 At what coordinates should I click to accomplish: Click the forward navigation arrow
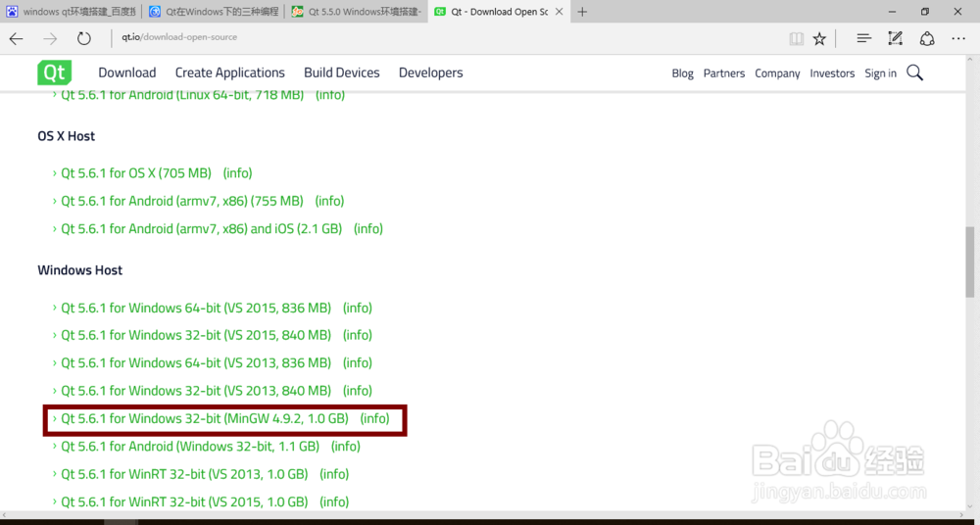pyautogui.click(x=50, y=39)
